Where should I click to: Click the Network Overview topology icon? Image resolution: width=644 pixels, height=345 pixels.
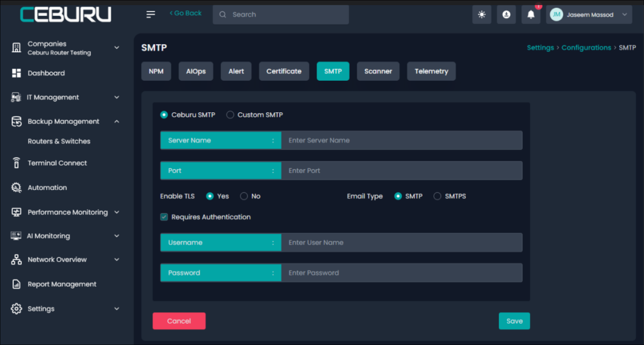tap(16, 260)
